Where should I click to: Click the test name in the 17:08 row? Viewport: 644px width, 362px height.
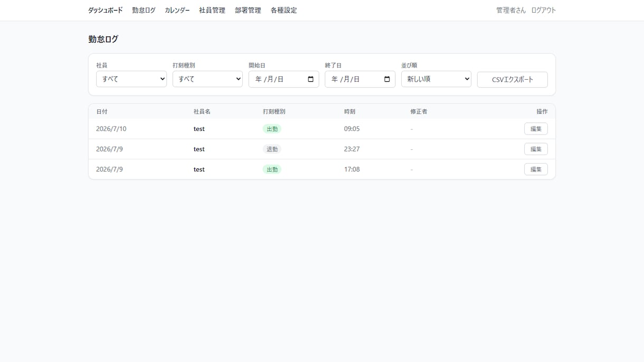199,169
